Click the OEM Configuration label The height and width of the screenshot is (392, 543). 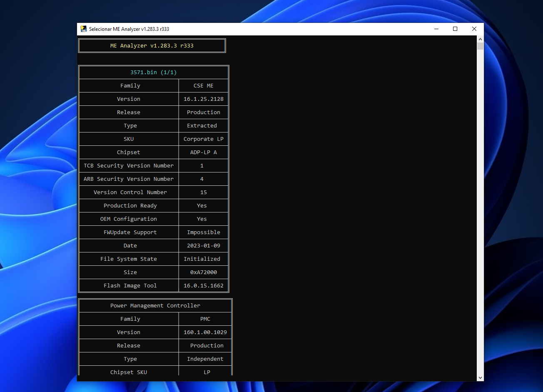click(129, 219)
